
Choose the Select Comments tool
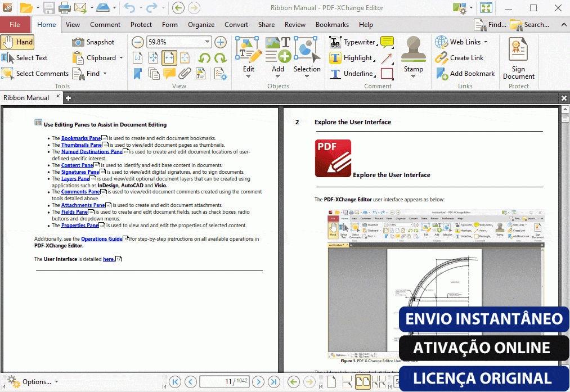[x=35, y=73]
